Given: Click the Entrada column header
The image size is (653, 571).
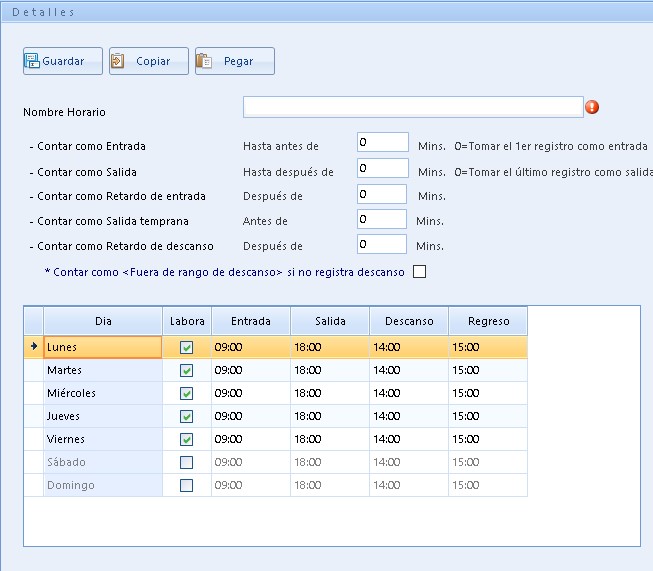Looking at the screenshot, I should point(251,321).
